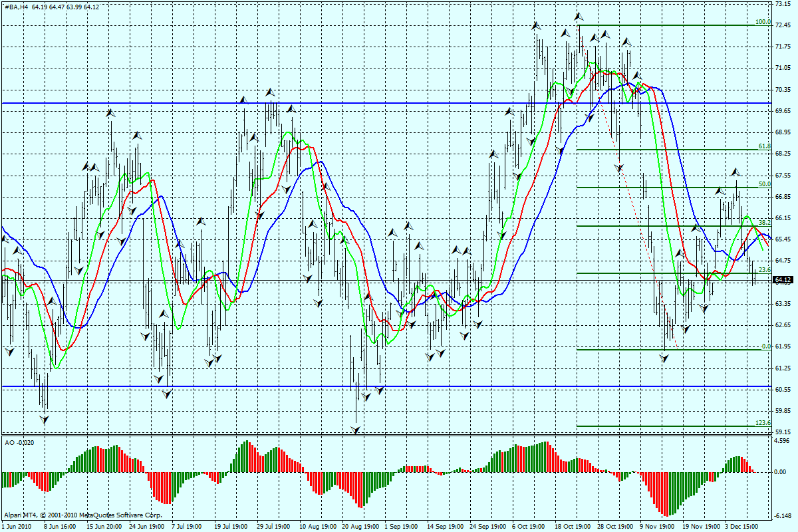The width and height of the screenshot is (798, 532).
Task: Click the AO scale value -6.148
Action: pos(783,516)
